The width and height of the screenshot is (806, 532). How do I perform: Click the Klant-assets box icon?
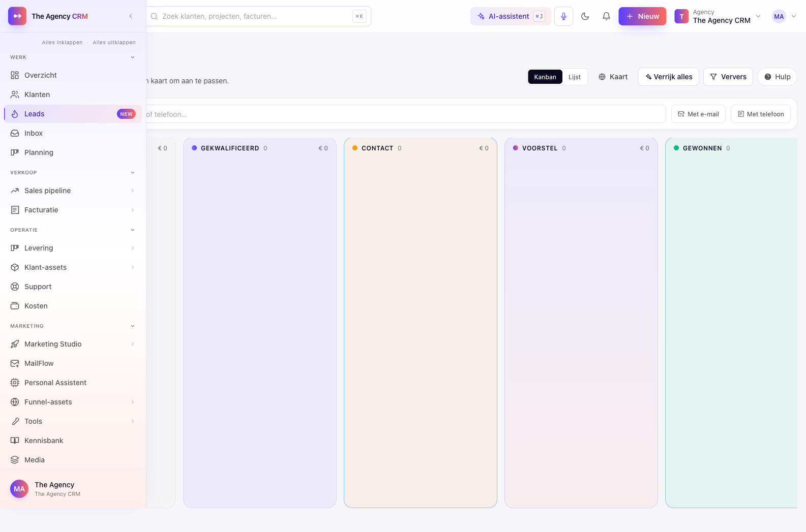pos(15,267)
